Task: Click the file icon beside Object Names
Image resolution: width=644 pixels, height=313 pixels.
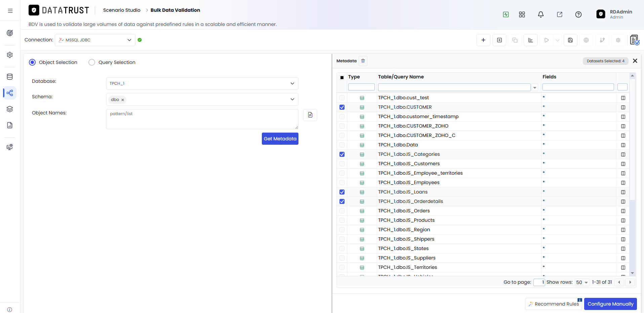Action: [x=310, y=115]
